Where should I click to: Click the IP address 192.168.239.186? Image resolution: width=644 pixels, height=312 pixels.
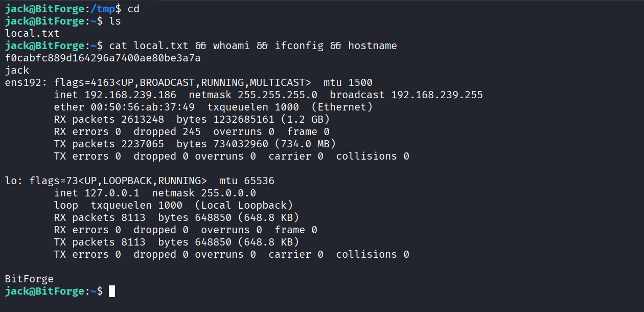coord(130,95)
